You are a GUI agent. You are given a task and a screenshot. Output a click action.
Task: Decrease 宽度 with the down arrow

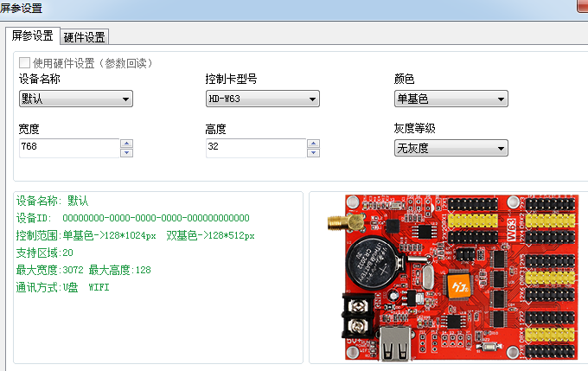pos(126,153)
